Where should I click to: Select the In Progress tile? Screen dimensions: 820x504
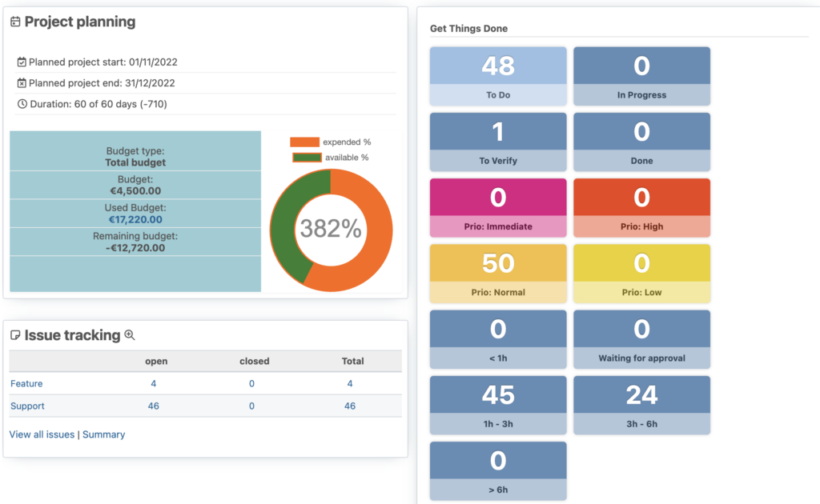tap(641, 76)
